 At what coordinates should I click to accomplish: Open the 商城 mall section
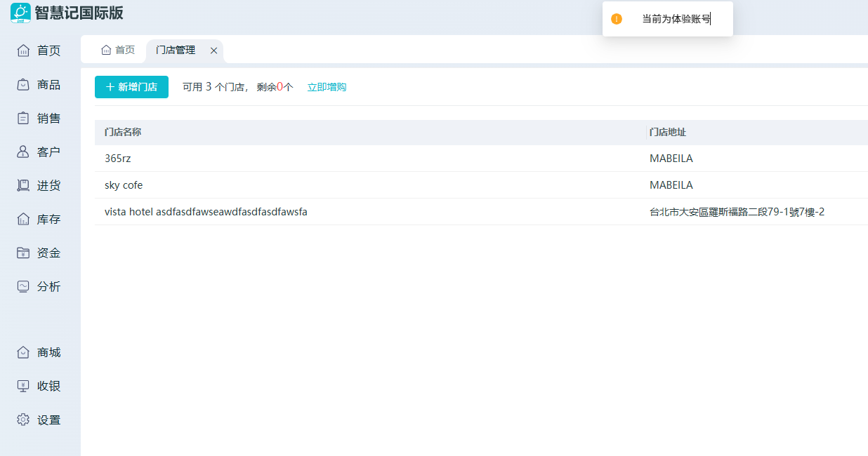[39, 353]
